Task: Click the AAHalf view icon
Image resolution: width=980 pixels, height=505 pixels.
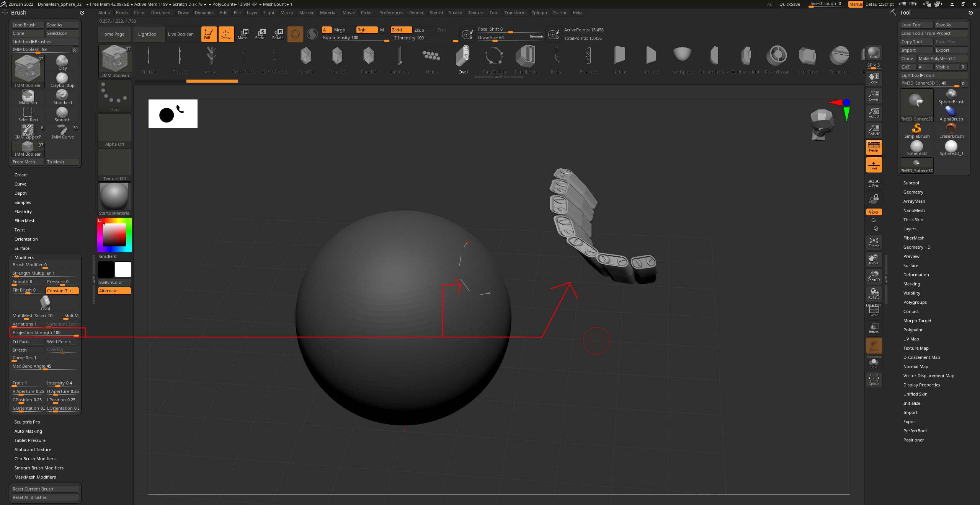Action: [874, 130]
